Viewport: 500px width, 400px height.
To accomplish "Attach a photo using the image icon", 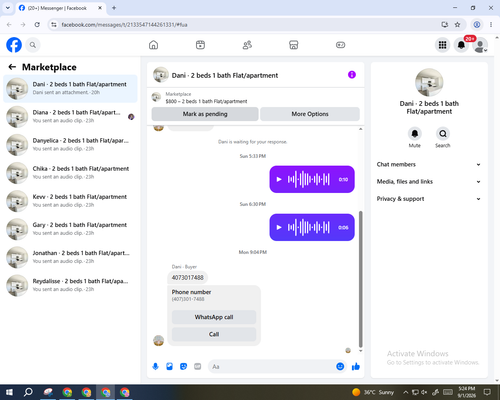I will (x=169, y=367).
